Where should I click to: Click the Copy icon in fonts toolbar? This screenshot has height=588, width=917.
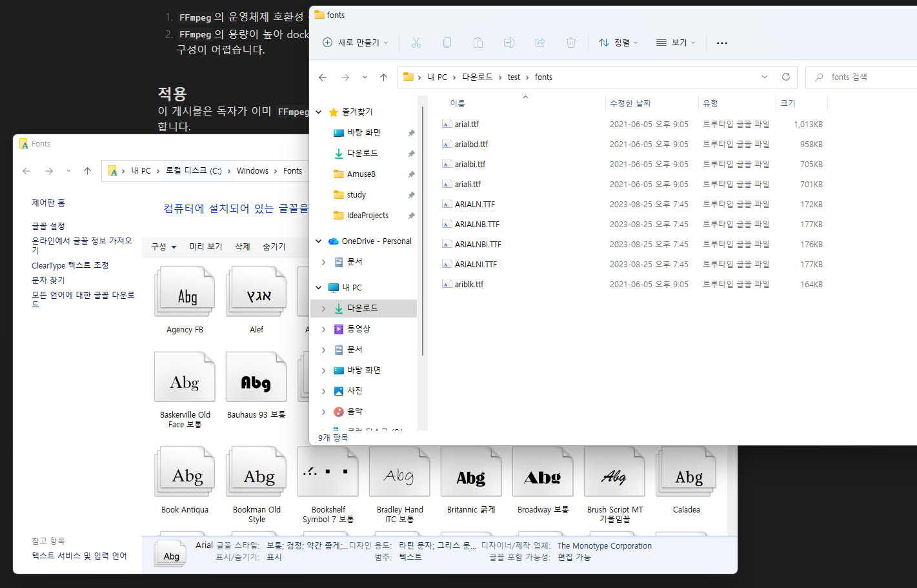(447, 43)
